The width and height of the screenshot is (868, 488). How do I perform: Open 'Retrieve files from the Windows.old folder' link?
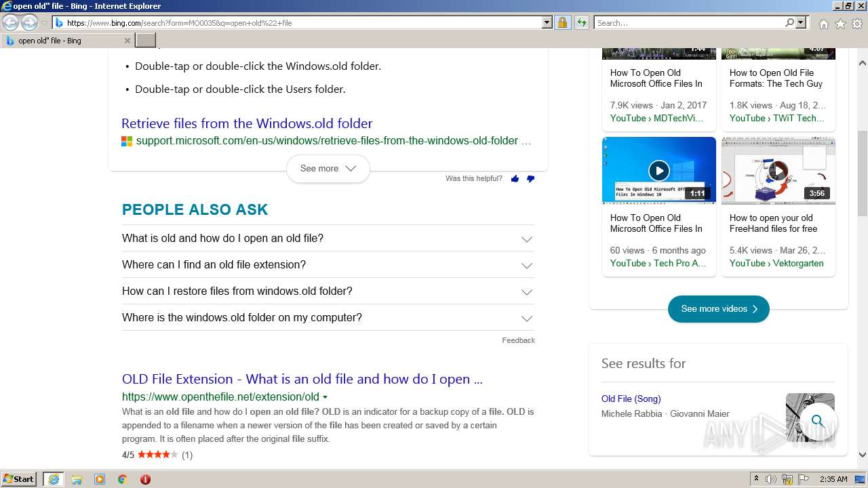(x=247, y=123)
